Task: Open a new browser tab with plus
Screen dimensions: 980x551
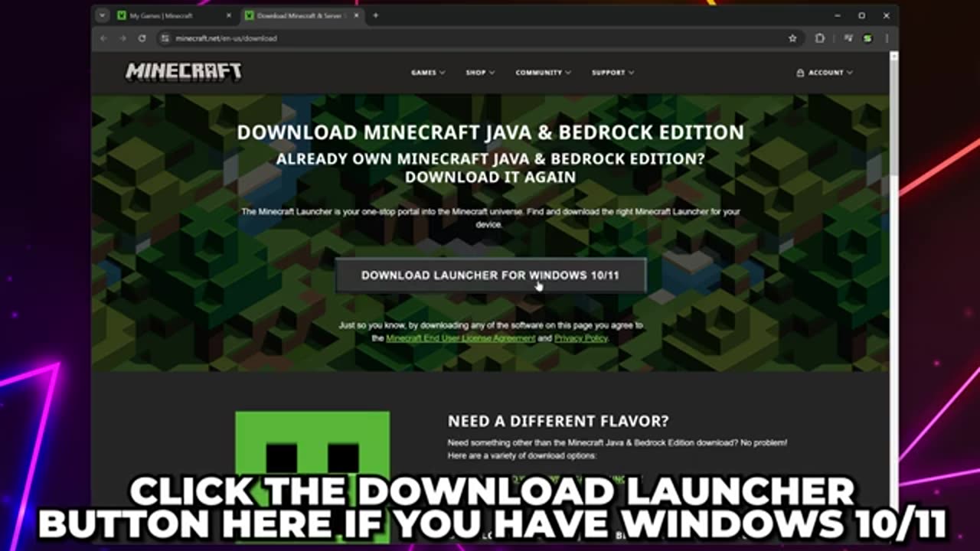Action: [375, 15]
